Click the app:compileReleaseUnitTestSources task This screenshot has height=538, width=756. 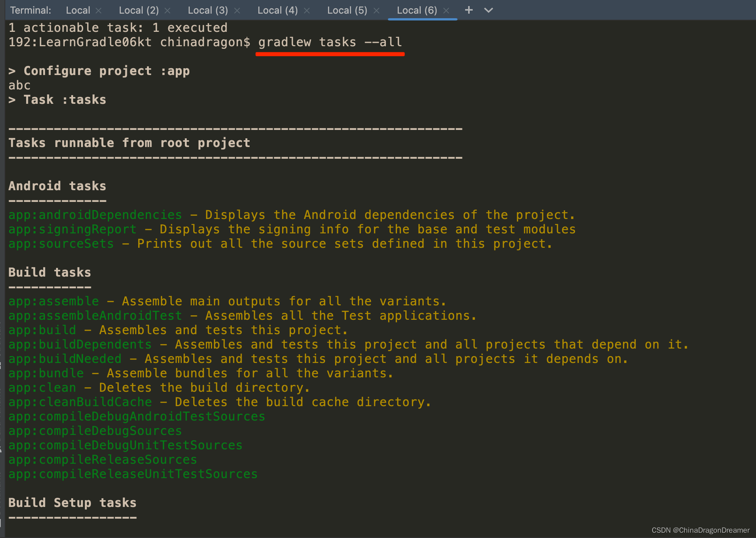pyautogui.click(x=133, y=474)
